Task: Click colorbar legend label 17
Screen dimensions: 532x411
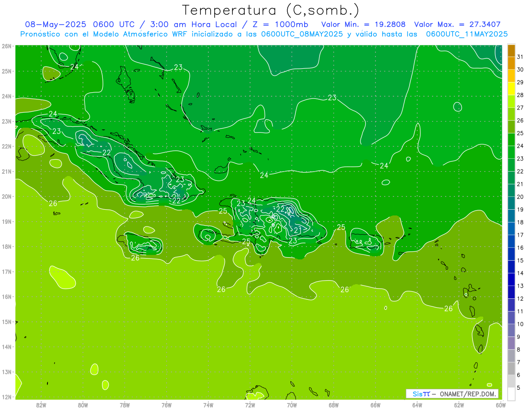Action: point(520,235)
